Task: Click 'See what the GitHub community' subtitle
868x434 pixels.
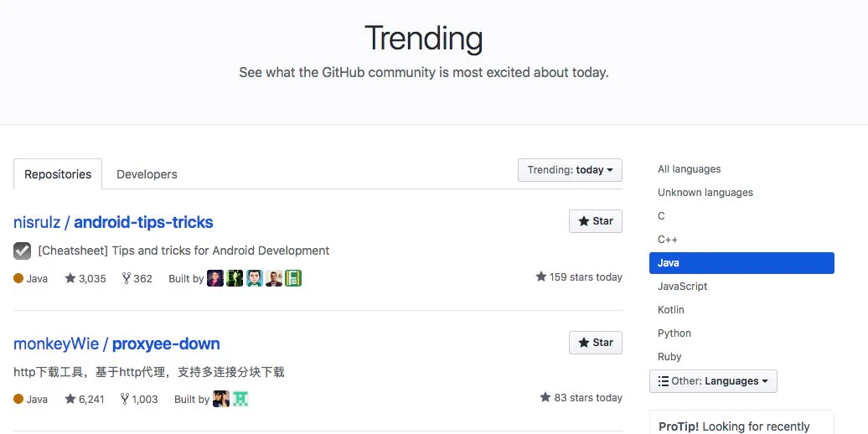Action: (424, 73)
